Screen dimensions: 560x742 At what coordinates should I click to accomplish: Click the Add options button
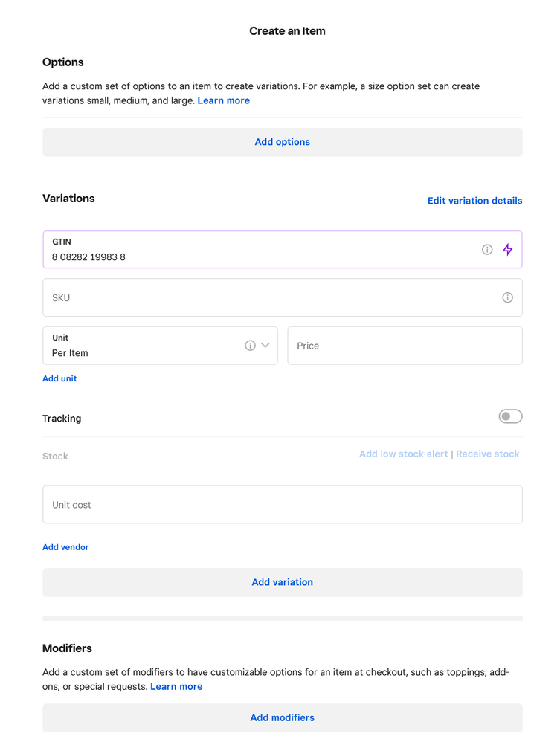pos(282,142)
